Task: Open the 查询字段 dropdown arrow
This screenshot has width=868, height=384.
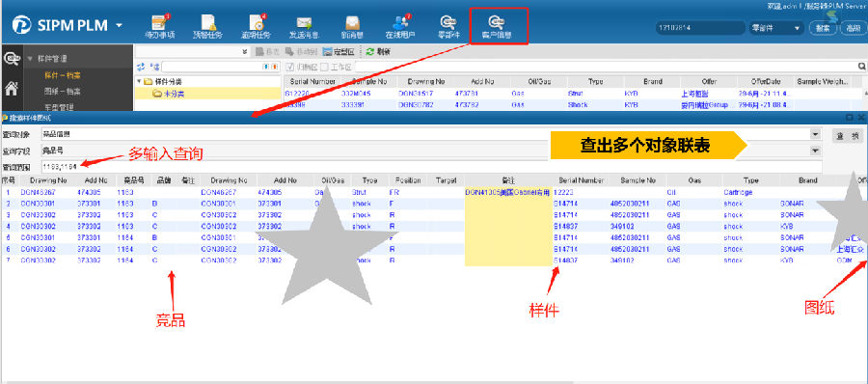Action: point(815,151)
